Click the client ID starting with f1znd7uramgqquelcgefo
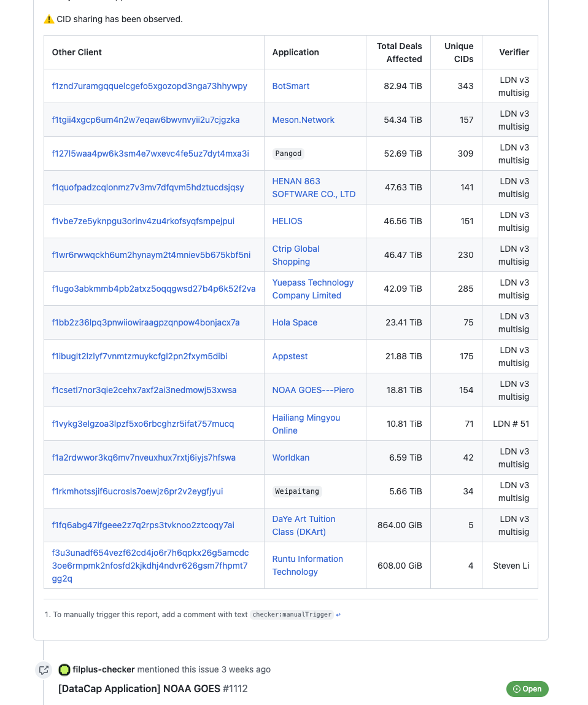This screenshot has width=588, height=705. 150,86
